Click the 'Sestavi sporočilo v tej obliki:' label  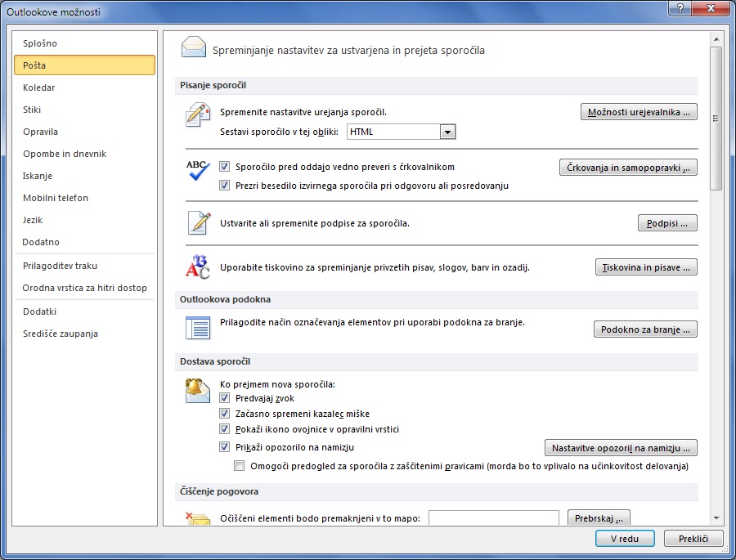coord(280,132)
